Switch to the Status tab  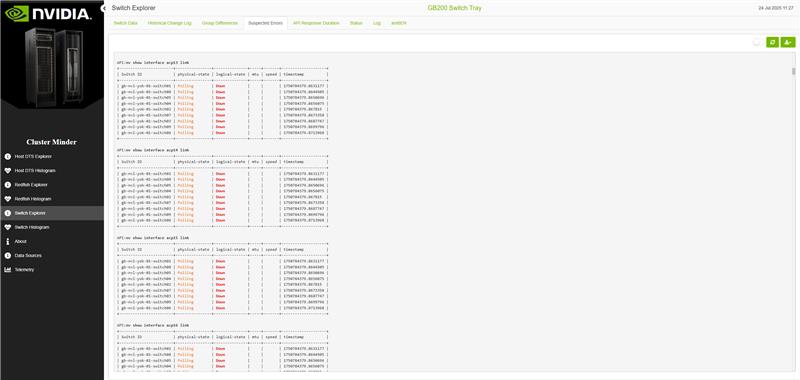tap(356, 23)
